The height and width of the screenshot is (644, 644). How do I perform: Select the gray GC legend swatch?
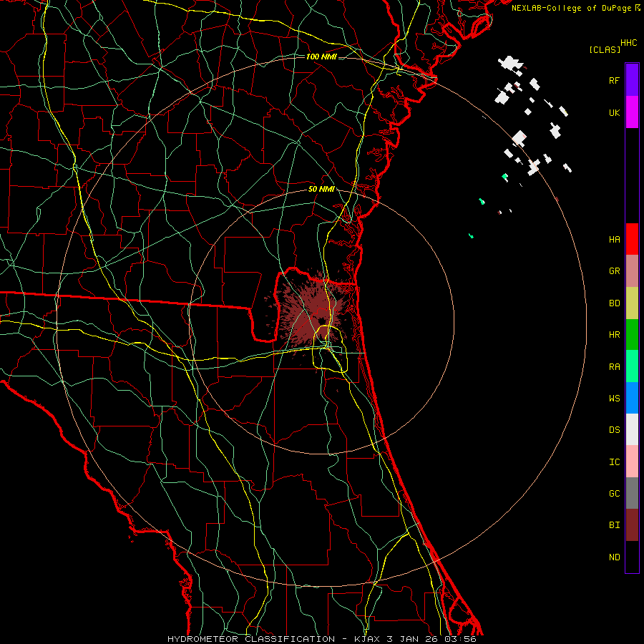point(632,493)
